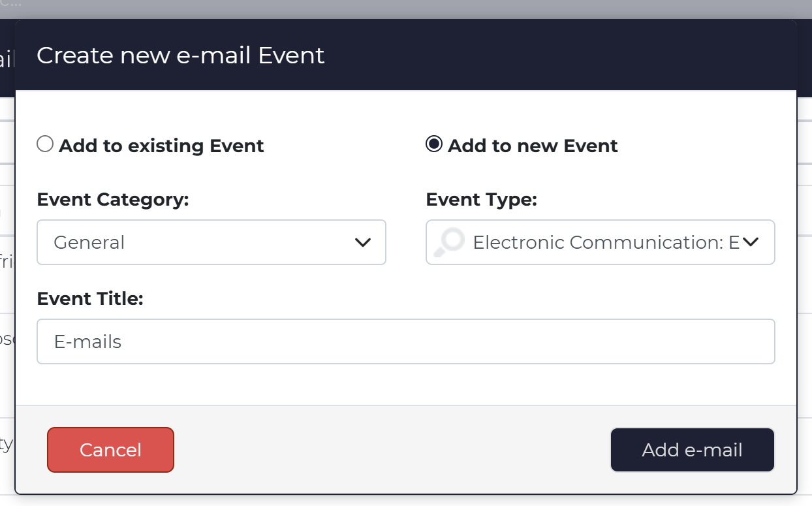Click the 'Event Type:' label
This screenshot has width=812, height=506.
point(482,200)
